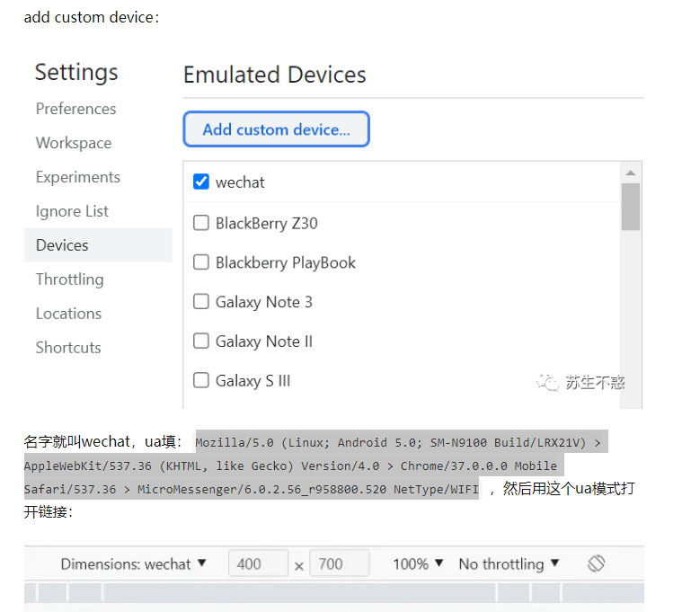This screenshot has height=612, width=700.
Task: Open the No throttling dropdown
Action: (x=509, y=564)
